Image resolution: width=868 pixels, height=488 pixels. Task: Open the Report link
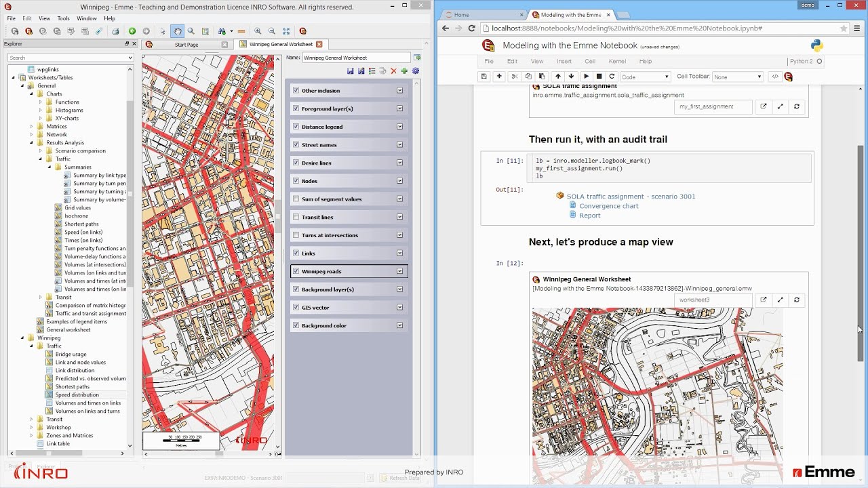[x=590, y=216]
